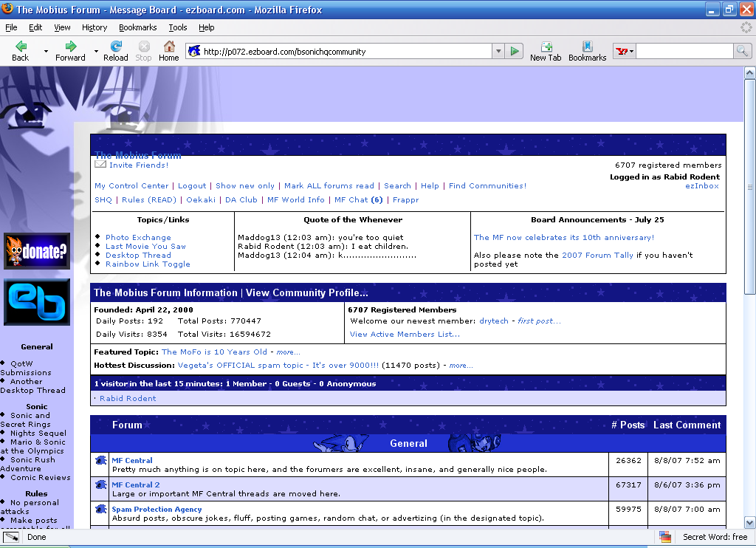This screenshot has width=756, height=548.
Task: Go to Home via house icon
Action: 169,47
